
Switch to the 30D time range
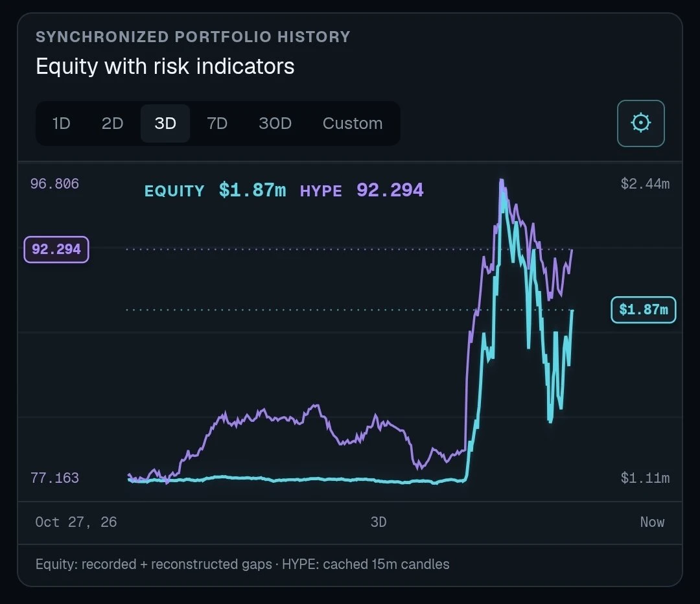click(x=275, y=123)
